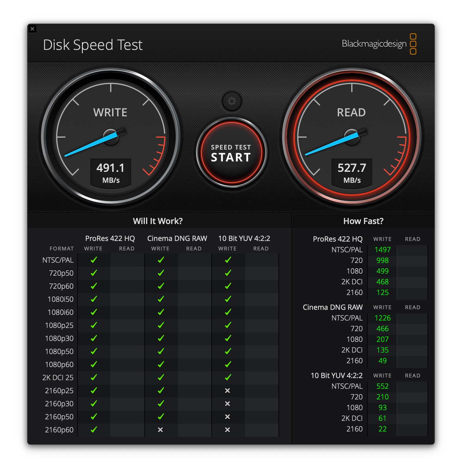Click 10 Bit YUV write cross for 2160p30
The width and height of the screenshot is (462, 476).
227,404
